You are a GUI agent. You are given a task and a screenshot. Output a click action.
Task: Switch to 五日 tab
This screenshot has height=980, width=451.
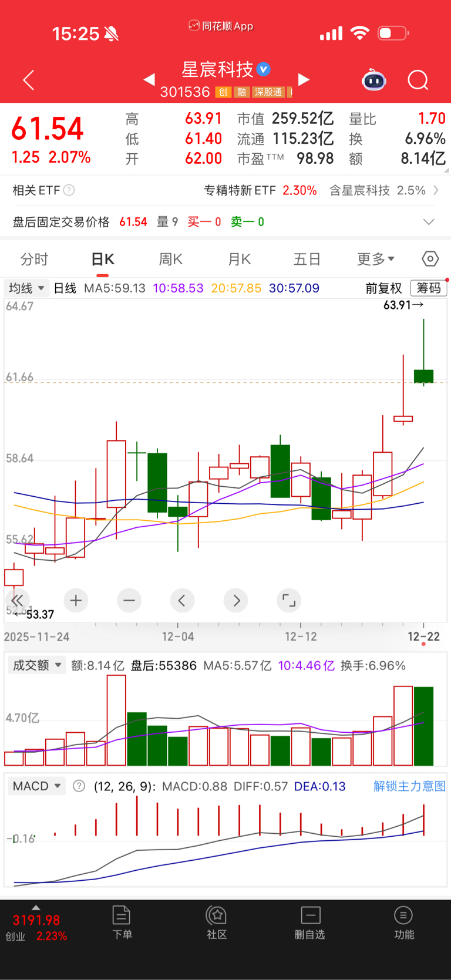click(307, 259)
